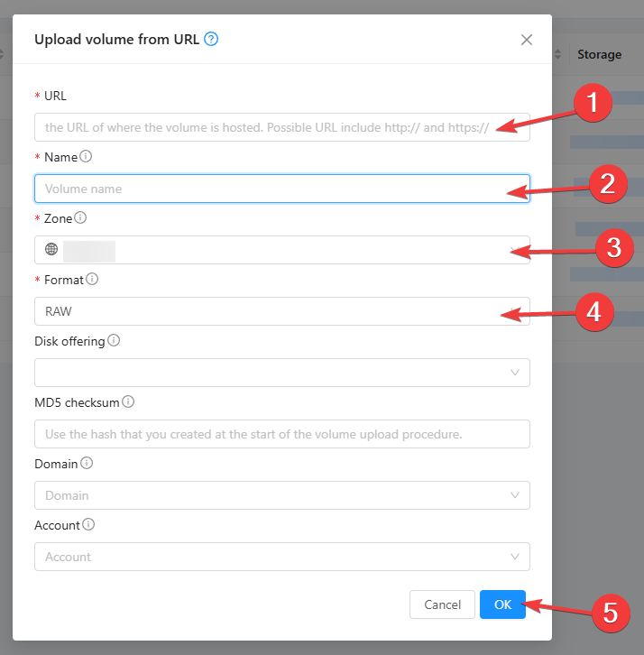
Task: Confirm the upload with the OK button
Action: point(502,604)
